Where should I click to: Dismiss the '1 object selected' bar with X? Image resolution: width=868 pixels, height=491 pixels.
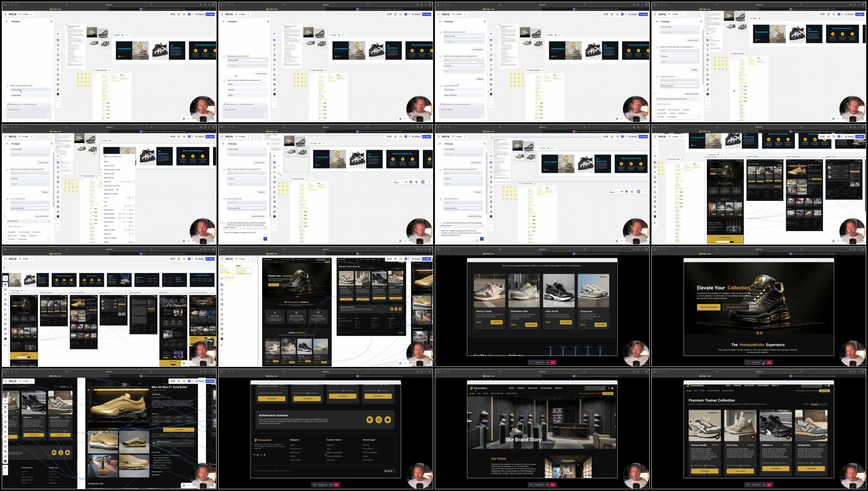[49, 221]
